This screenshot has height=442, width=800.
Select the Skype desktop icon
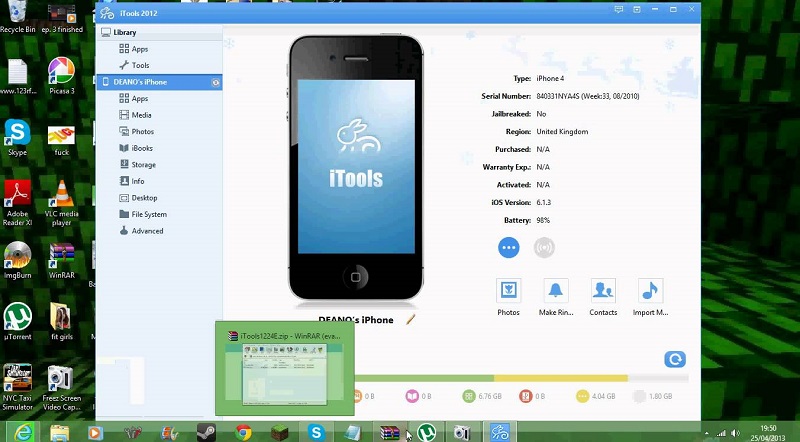(18, 137)
